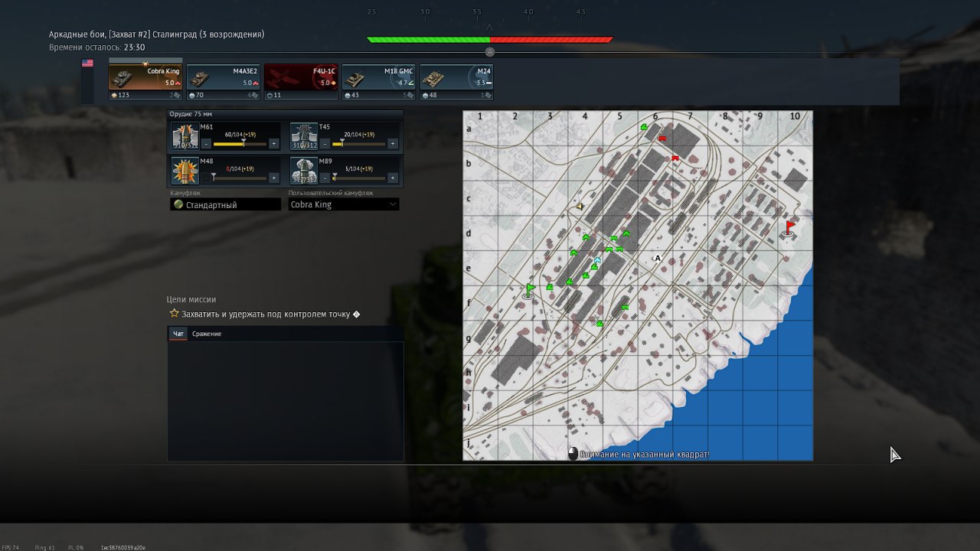Select the green flag spawn point

point(530,290)
